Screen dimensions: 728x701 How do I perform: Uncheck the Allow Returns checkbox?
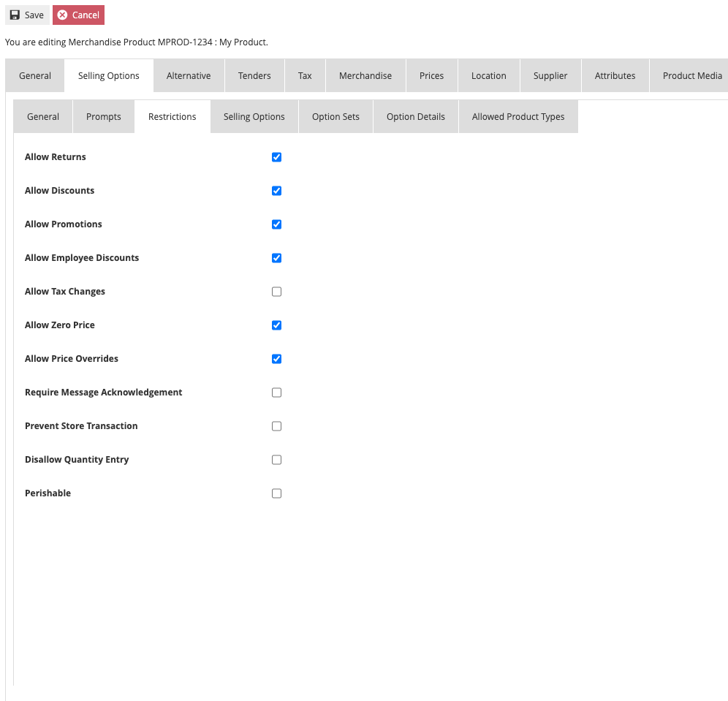(x=276, y=156)
